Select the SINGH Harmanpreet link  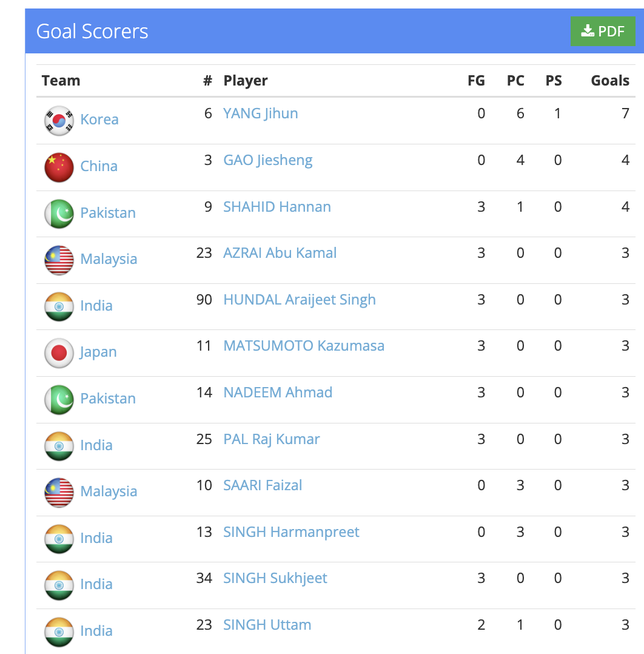291,532
